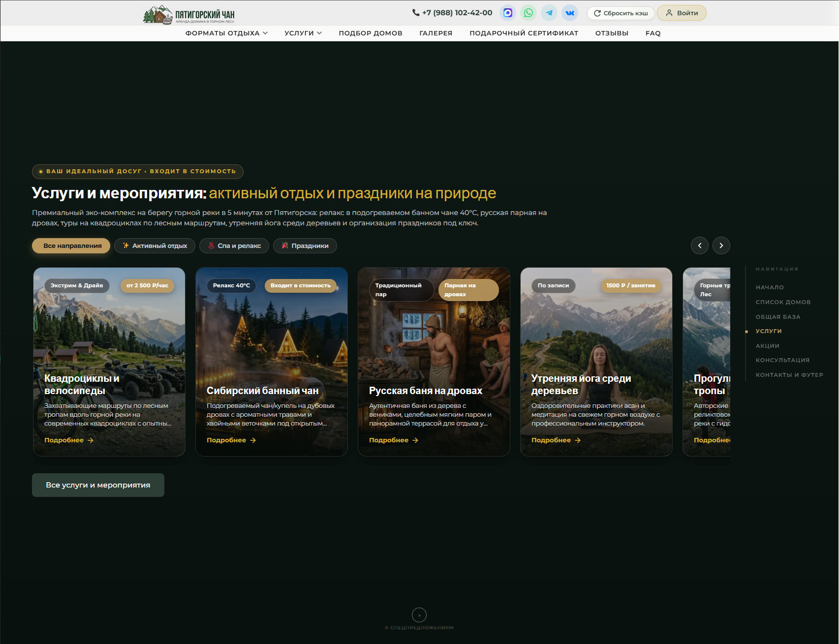The height and width of the screenshot is (644, 839).
Task: Select the Праздники filter chip
Action: [x=305, y=246]
